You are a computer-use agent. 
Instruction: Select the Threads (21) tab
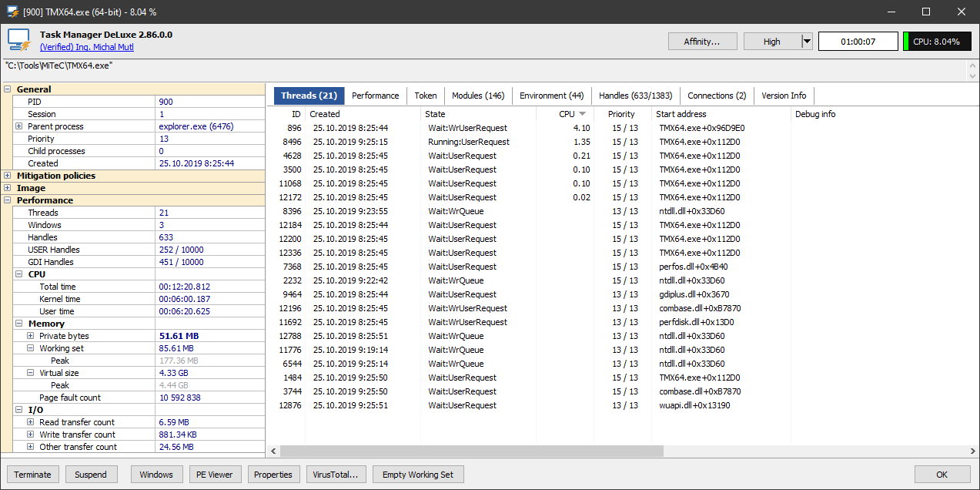(309, 96)
